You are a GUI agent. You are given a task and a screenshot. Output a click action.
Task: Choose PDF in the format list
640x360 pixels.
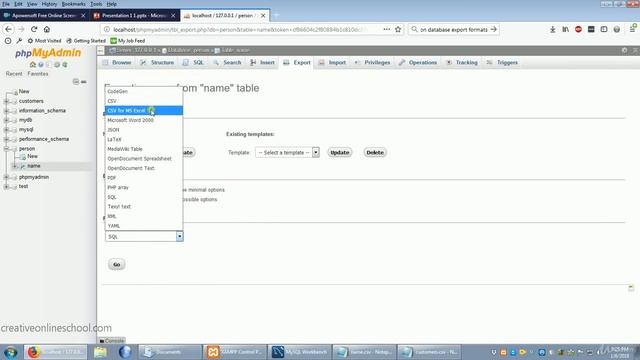(x=144, y=178)
